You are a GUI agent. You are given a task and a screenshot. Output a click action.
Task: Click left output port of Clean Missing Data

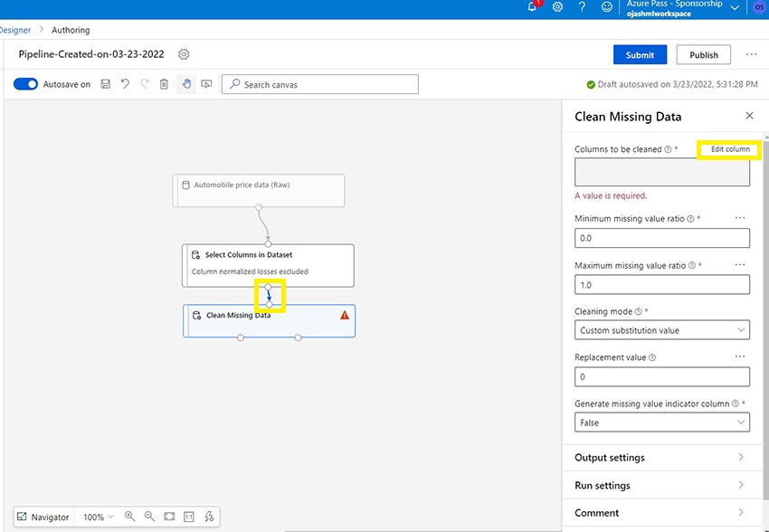tap(241, 337)
